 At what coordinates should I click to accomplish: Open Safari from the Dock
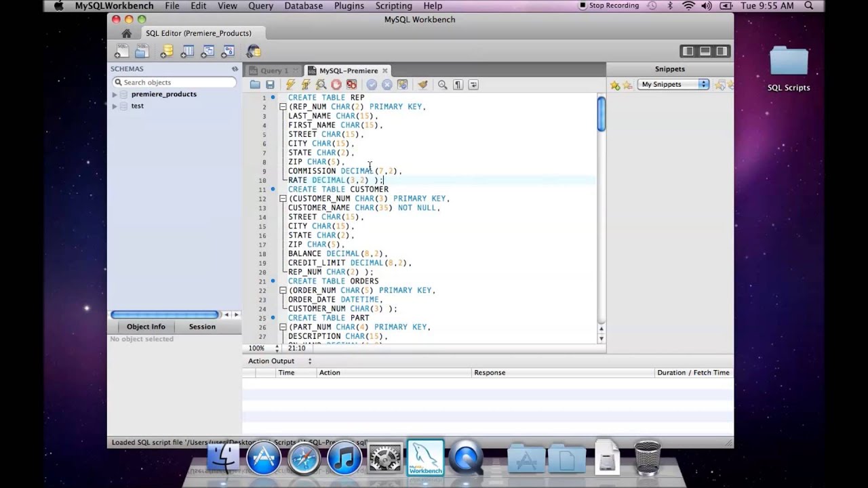tap(304, 458)
